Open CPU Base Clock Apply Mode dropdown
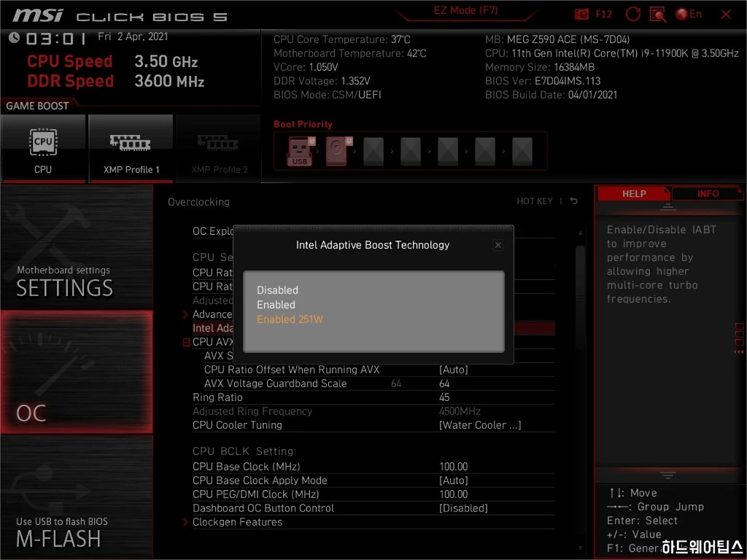 [454, 480]
